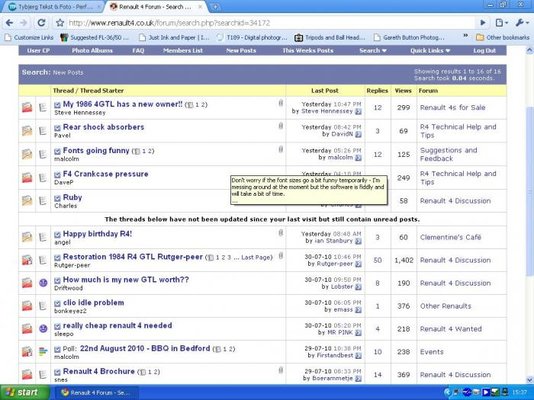Screen dimensions: 534x400
Task: Switch to the Tybjerg Tekst & Foto tab
Action: 52,6
